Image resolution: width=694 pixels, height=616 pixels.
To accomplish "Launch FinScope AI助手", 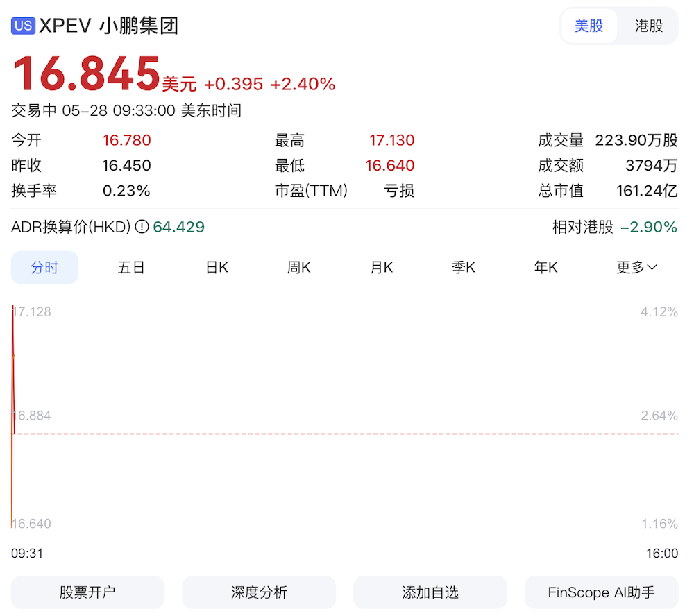I will [x=602, y=592].
